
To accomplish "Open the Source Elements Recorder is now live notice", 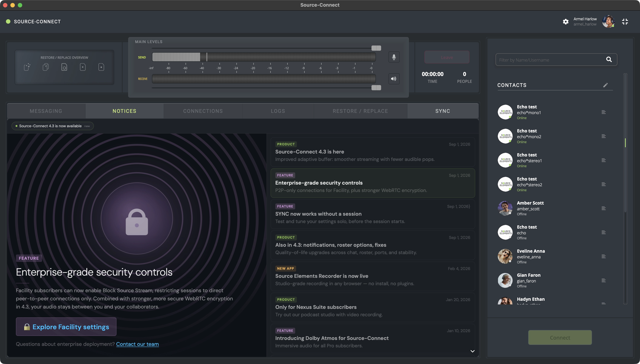I will point(373,276).
